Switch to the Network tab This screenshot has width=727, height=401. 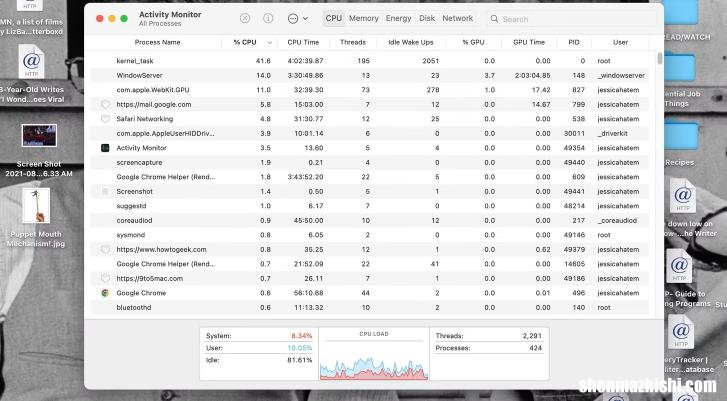458,19
